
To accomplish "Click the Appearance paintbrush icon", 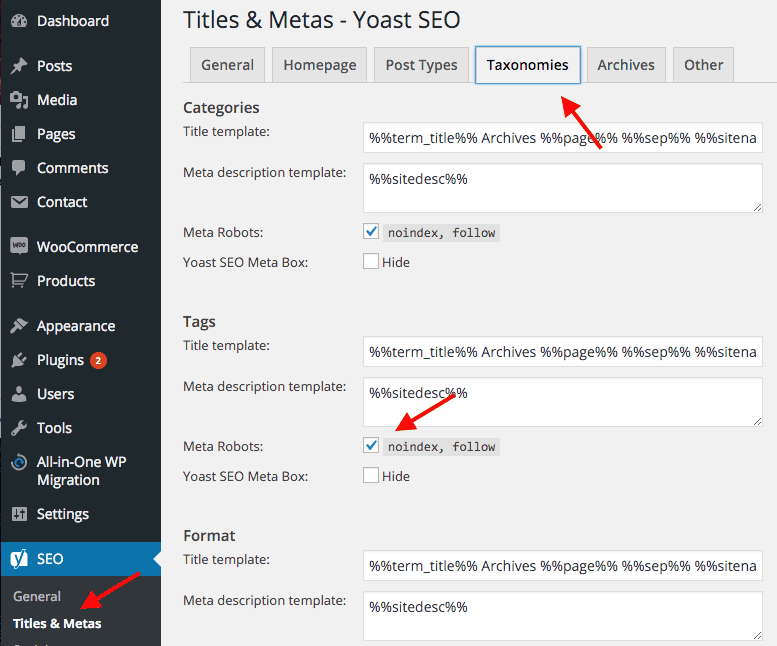I will pos(19,326).
